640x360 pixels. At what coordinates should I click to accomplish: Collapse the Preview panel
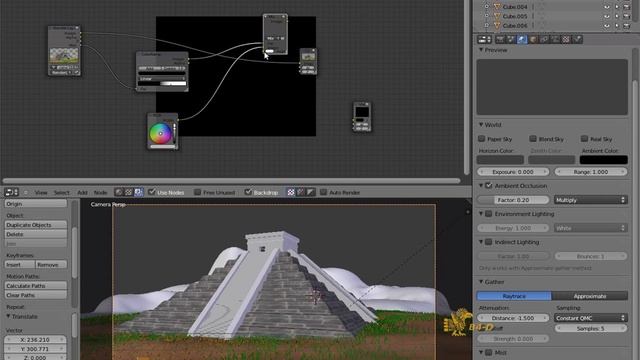(x=481, y=50)
